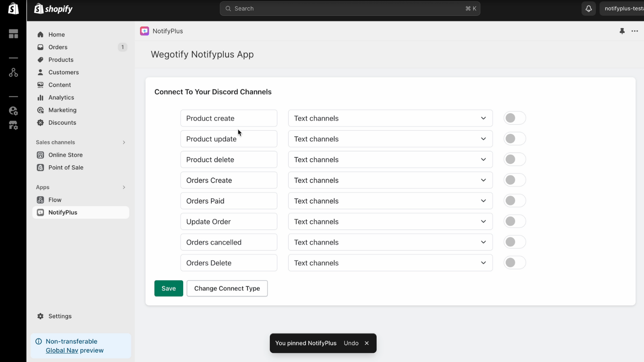The image size is (644, 362).
Task: Click the Products tag icon in the sidebar
Action: coord(40,60)
